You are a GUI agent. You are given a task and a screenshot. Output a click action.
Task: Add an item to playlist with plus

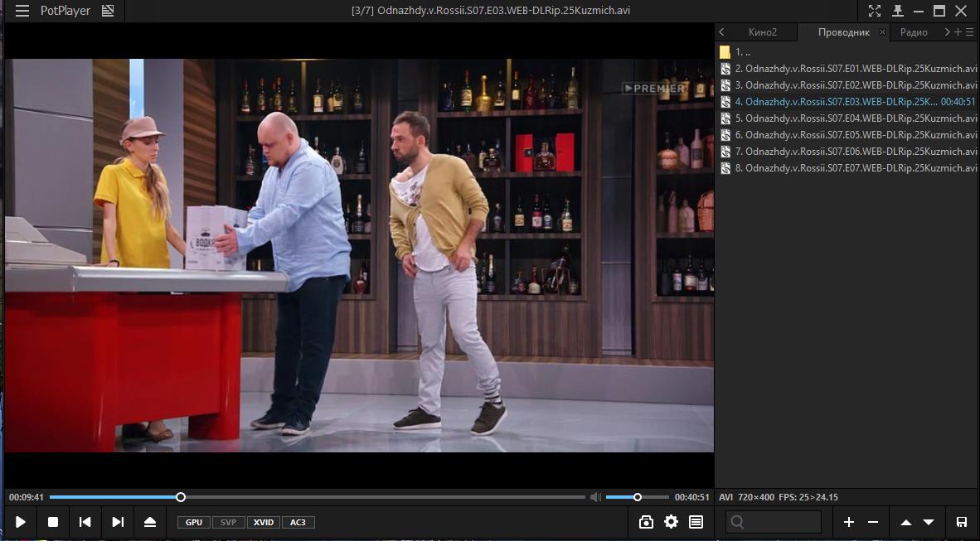click(x=848, y=522)
